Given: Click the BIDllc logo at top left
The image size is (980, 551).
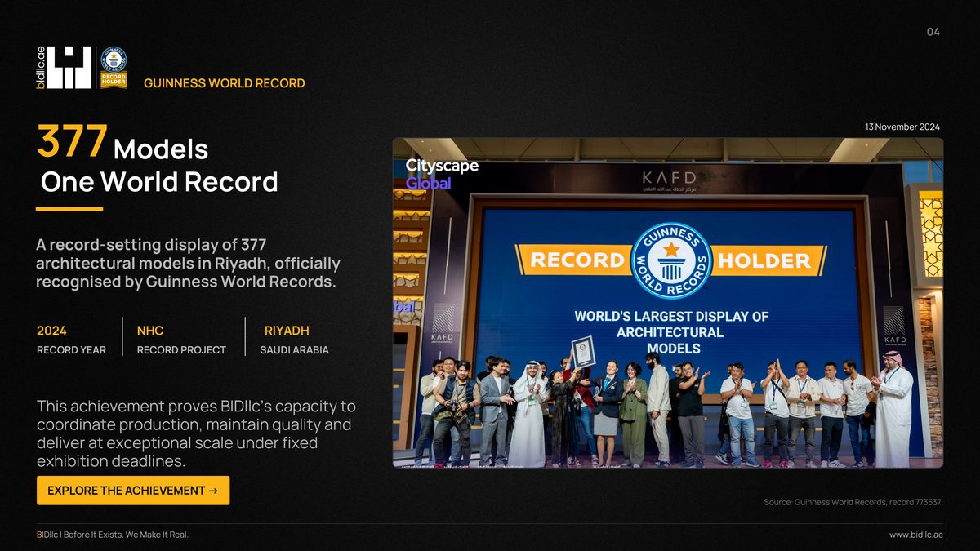Looking at the screenshot, I should 64,67.
